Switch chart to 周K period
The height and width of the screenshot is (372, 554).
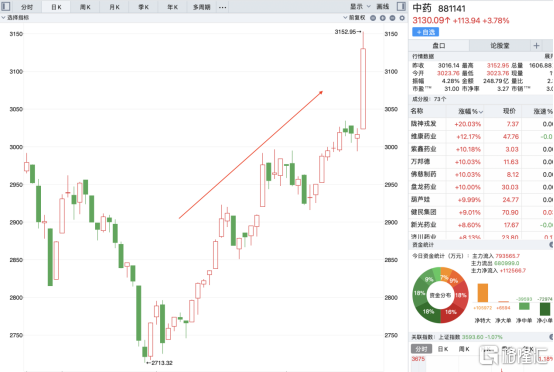(85, 7)
